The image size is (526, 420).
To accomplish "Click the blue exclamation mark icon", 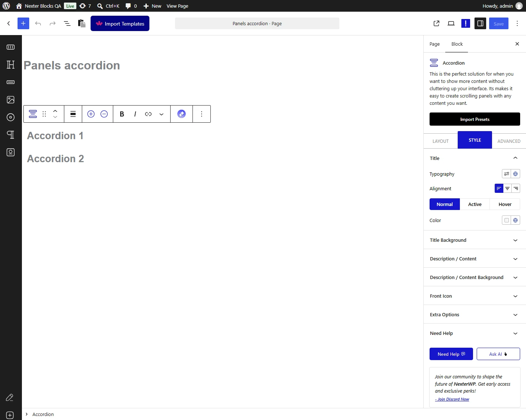I will (x=466, y=23).
